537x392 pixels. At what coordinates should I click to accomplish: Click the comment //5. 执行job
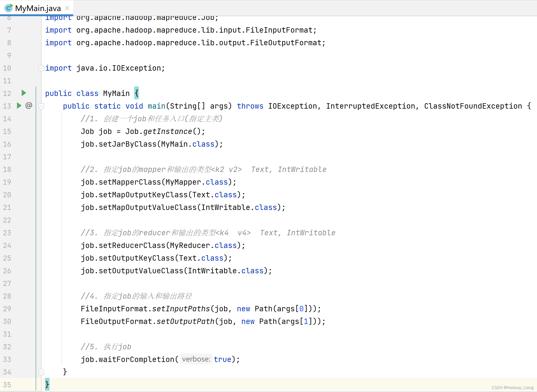pos(106,347)
